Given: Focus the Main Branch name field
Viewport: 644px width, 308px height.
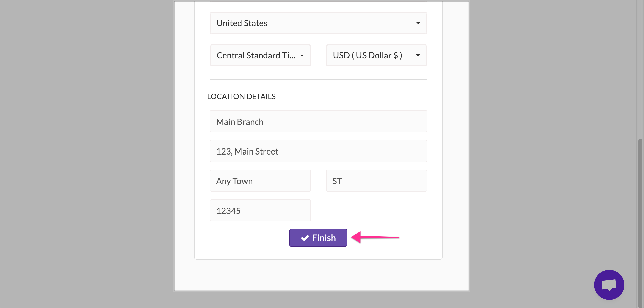Looking at the screenshot, I should click(318, 122).
